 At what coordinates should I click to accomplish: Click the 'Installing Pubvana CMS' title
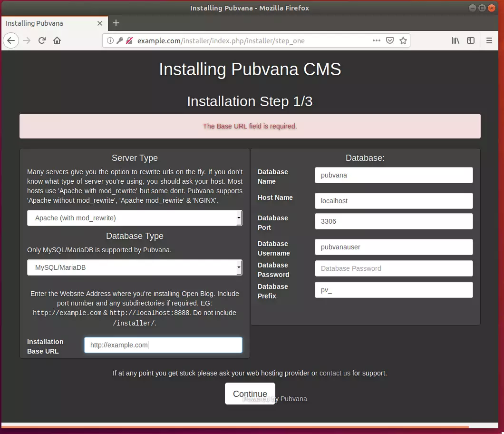[x=250, y=69]
